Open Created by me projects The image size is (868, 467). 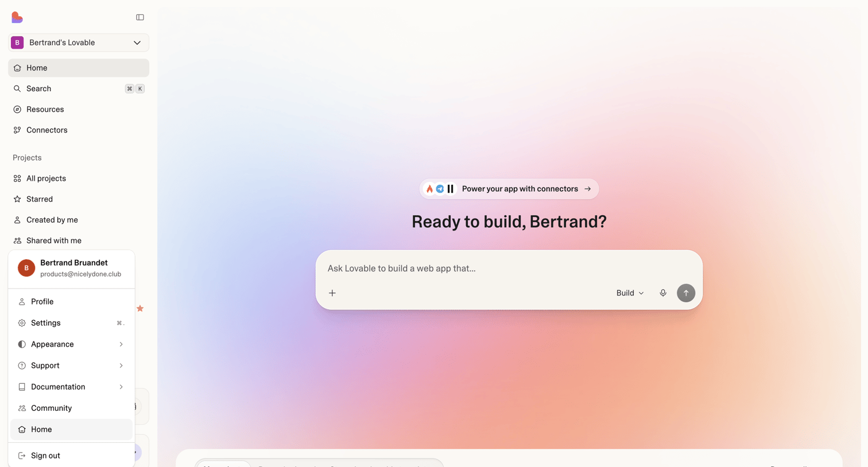(79, 220)
